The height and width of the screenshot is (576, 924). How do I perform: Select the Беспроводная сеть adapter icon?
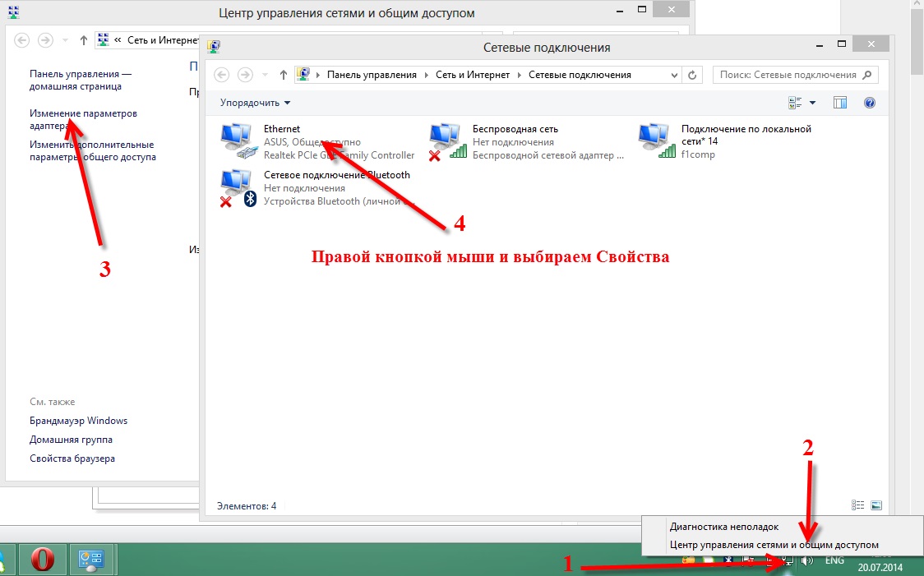click(448, 141)
